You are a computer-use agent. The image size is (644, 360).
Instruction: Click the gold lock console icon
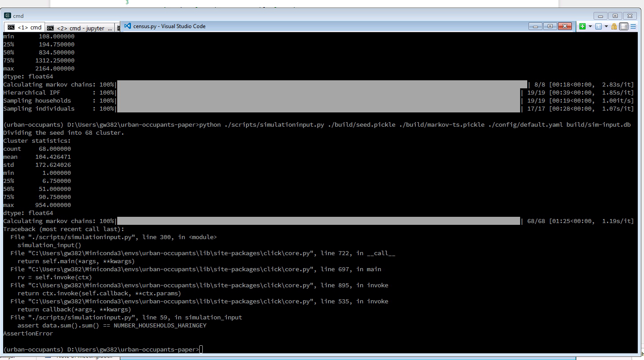point(614,26)
